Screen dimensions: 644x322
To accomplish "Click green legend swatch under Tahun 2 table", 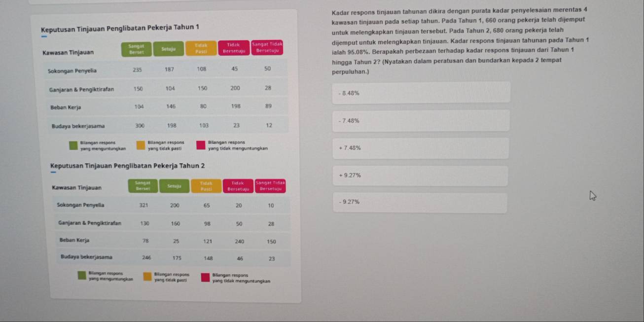I will [81, 276].
